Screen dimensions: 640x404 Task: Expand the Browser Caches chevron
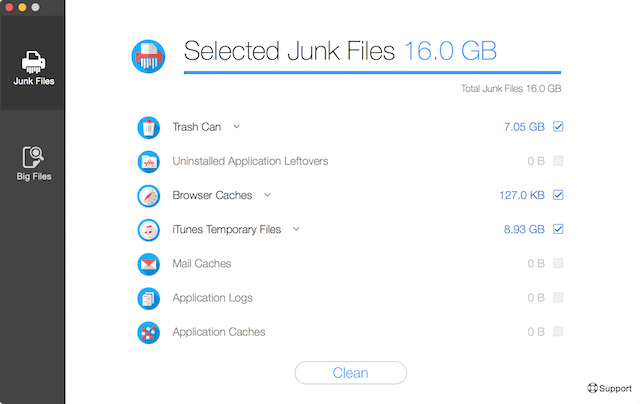267,195
